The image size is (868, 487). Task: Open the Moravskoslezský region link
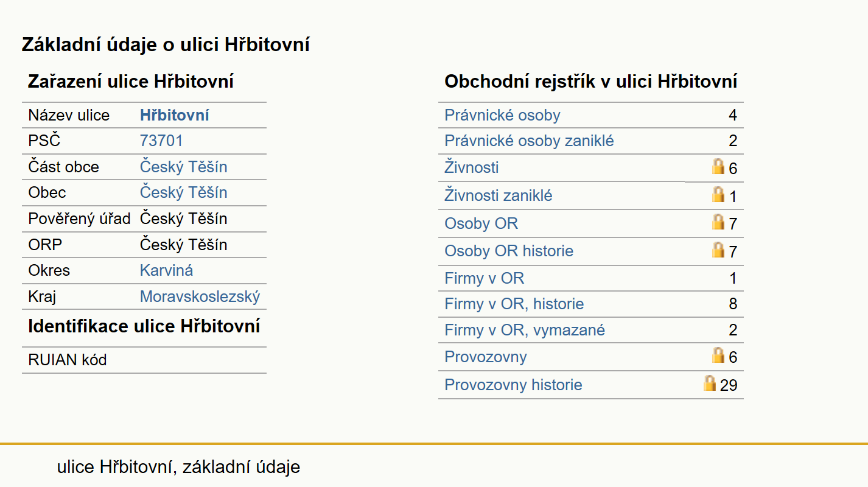click(200, 296)
